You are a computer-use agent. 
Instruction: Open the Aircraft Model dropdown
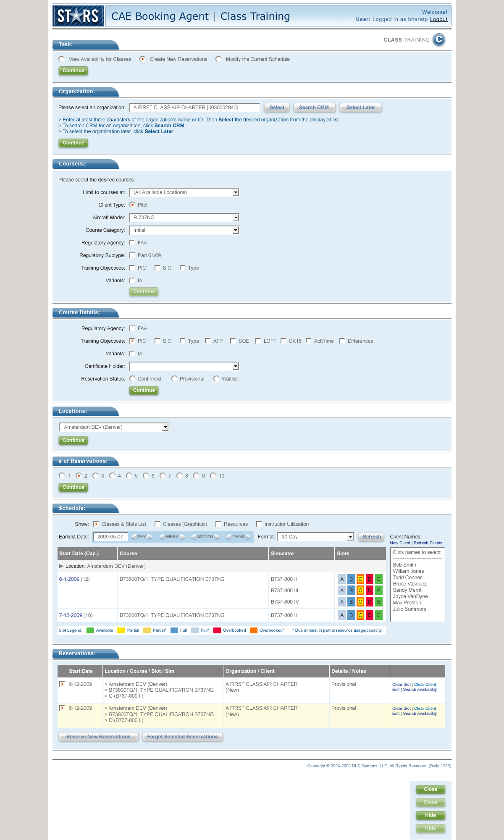(x=236, y=218)
